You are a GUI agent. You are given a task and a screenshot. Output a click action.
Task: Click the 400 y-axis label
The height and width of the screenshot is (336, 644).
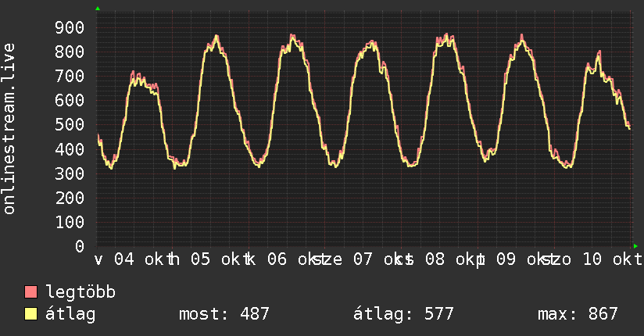(70, 149)
